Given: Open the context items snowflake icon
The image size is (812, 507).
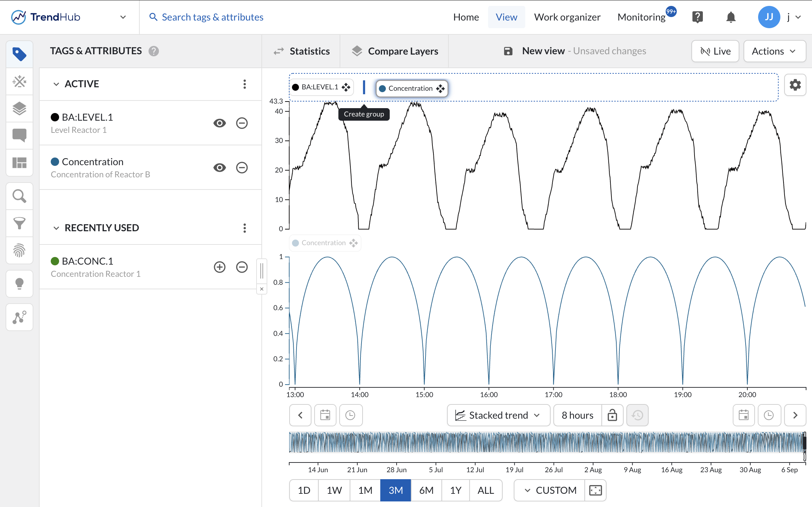Looking at the screenshot, I should [19, 81].
